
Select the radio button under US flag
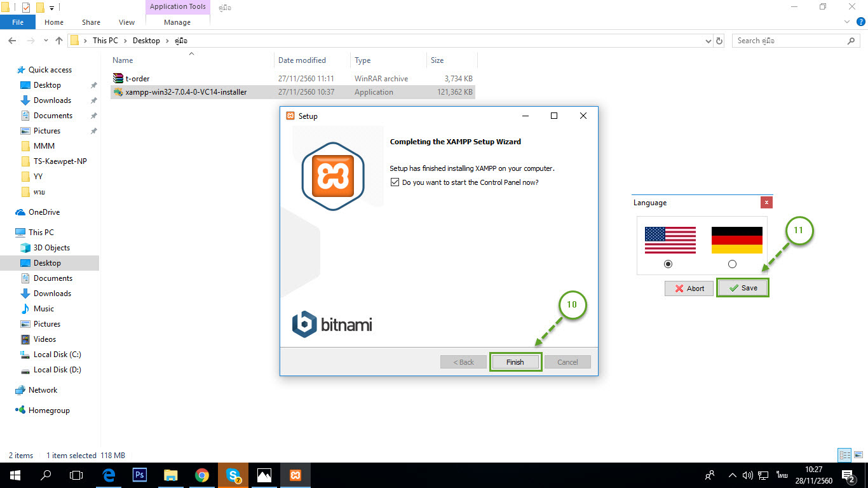pyautogui.click(x=668, y=264)
